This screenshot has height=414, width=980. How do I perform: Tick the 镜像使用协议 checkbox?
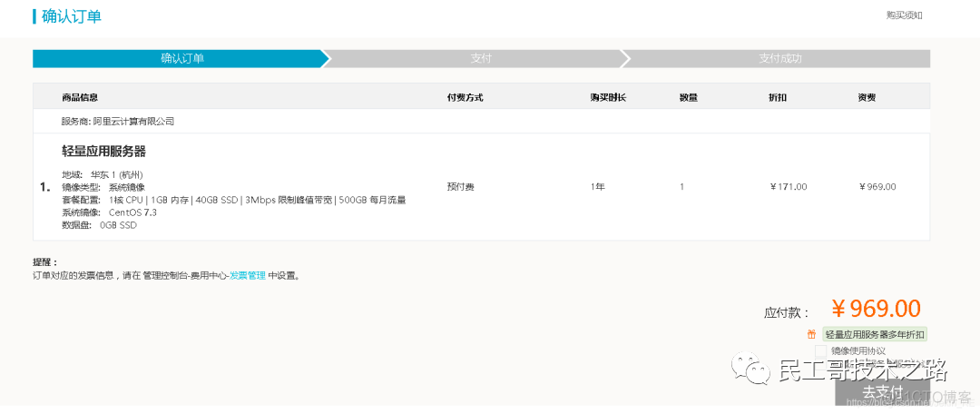click(820, 351)
